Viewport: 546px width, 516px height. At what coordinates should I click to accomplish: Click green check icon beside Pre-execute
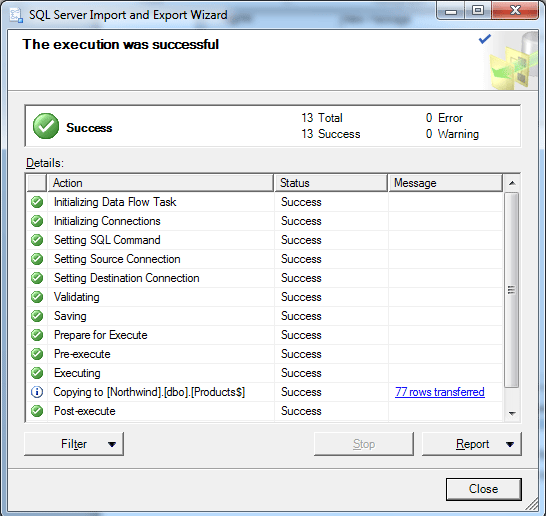click(37, 354)
